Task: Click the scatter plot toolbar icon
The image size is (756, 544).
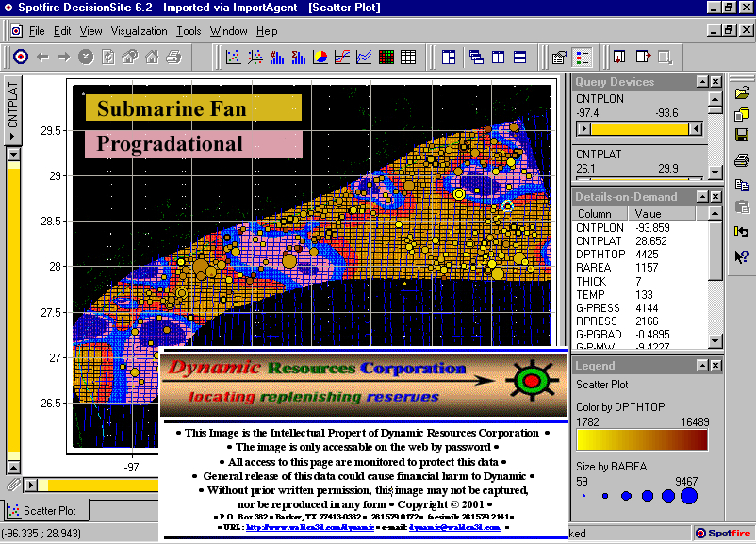Action: tap(231, 58)
